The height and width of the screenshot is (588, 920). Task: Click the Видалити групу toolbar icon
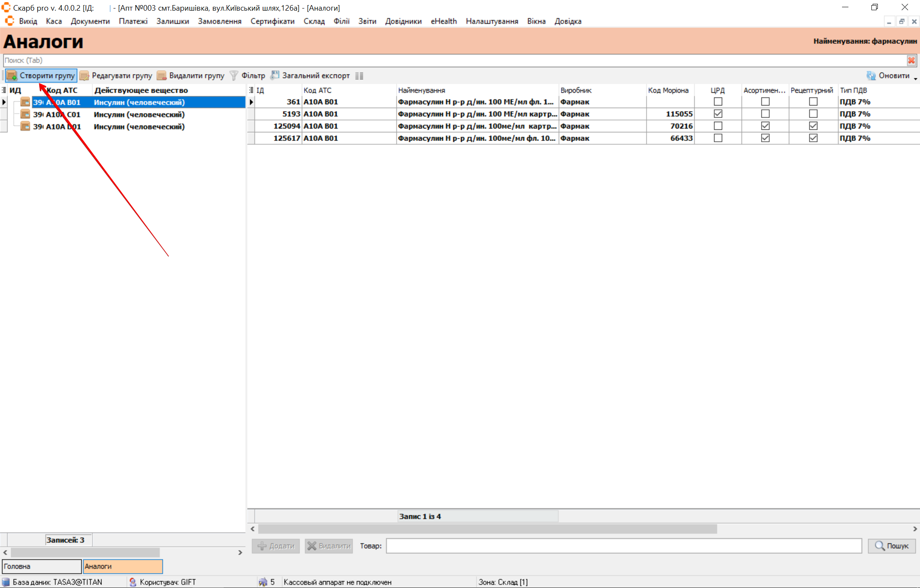click(162, 76)
